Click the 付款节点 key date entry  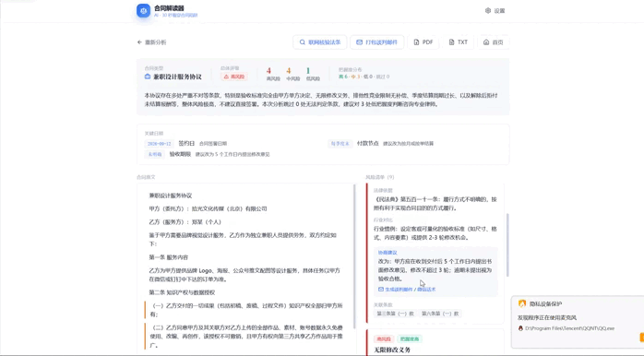point(367,143)
